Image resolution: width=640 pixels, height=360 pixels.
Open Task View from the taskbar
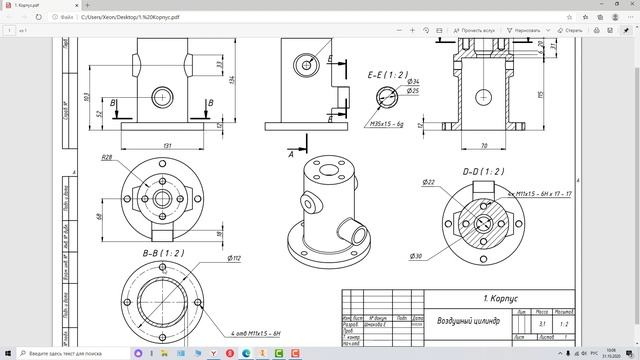(x=151, y=353)
